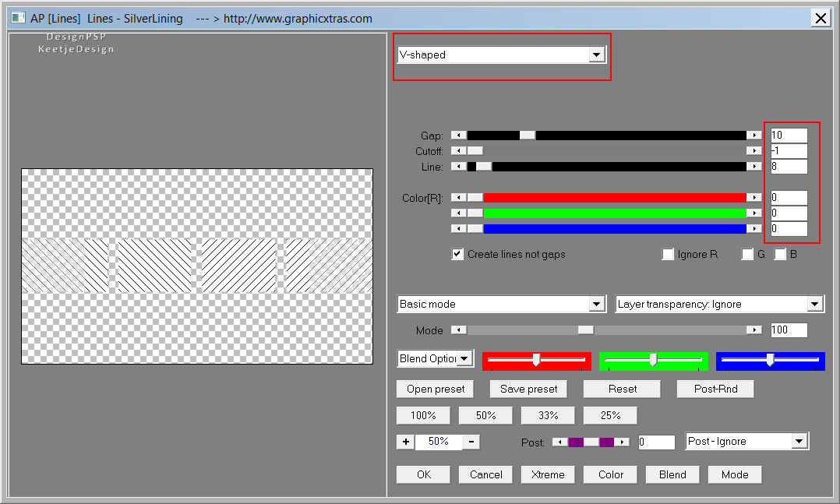Set preview zoom with 33% button
This screenshot has height=504, width=840.
tap(548, 415)
